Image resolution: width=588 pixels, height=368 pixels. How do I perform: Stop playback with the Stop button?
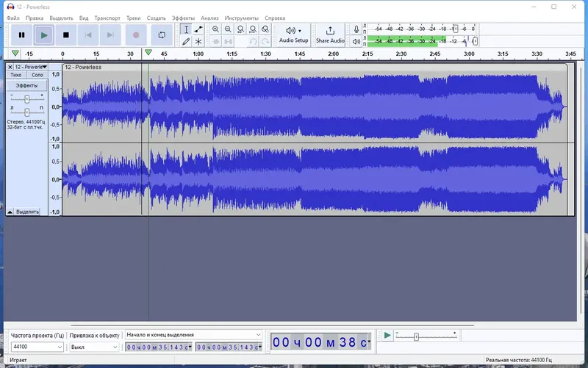(x=66, y=35)
